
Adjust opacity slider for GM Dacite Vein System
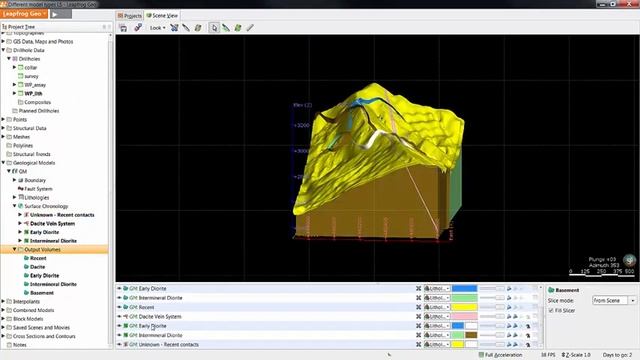[492, 316]
